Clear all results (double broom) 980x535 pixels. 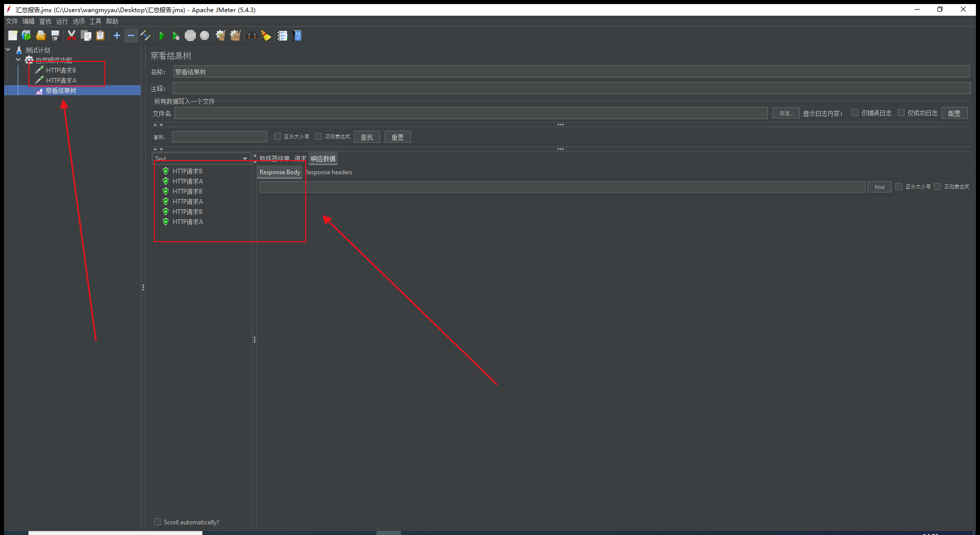(x=235, y=35)
